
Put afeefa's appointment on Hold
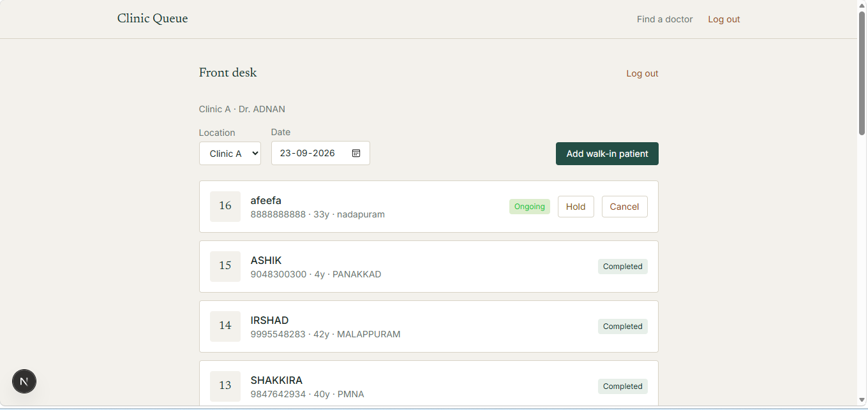pos(576,207)
